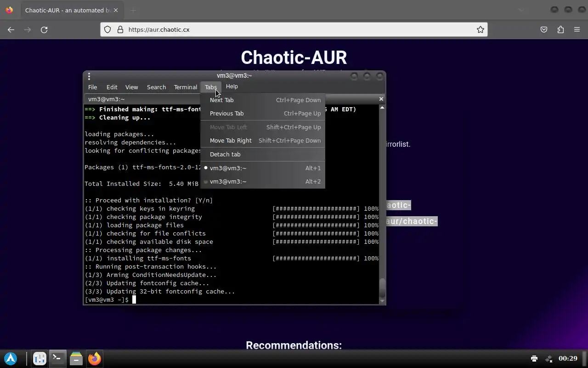Viewport: 588px width, 368px height.
Task: Open the Pocket save icon in Firefox toolbar
Action: pyautogui.click(x=544, y=29)
